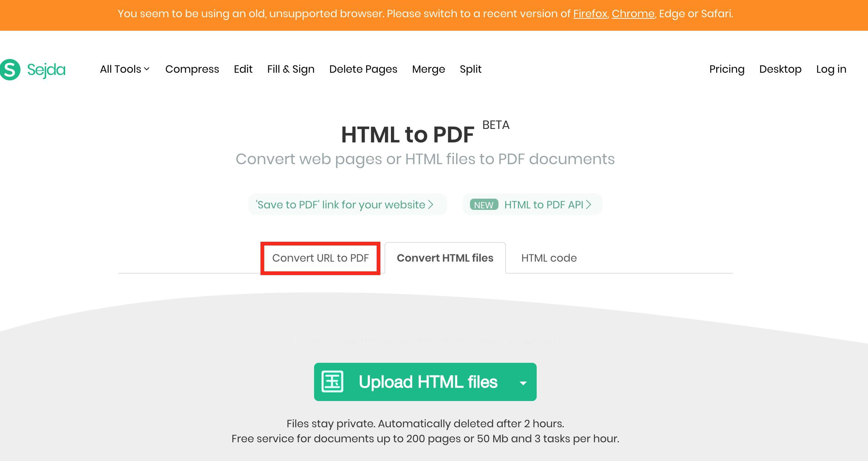Viewport: 868px width, 461px height.
Task: Open the HTML code tab
Action: point(549,258)
